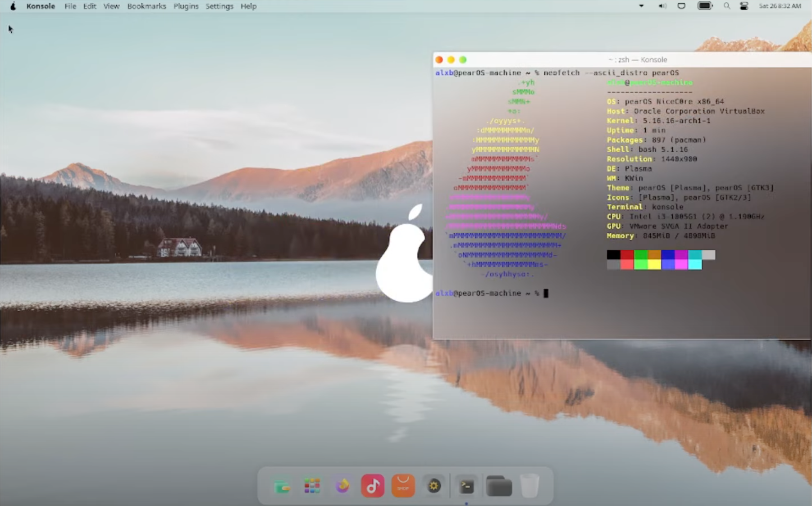
Task: Open the Settings menu
Action: tap(219, 6)
